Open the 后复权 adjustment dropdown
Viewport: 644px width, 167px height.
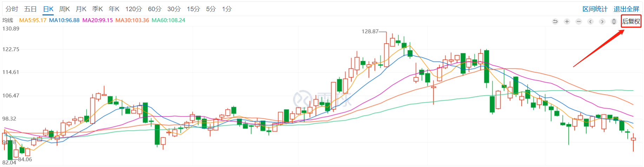click(x=631, y=21)
